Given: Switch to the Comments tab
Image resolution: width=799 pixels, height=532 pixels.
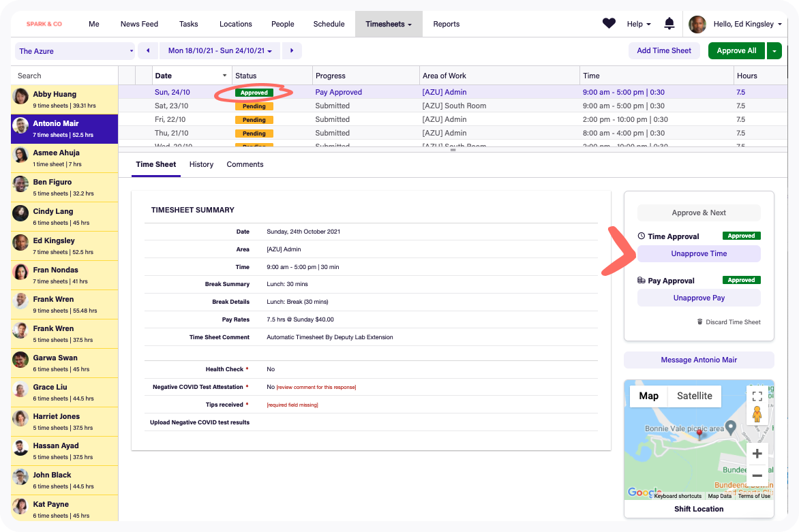Looking at the screenshot, I should pyautogui.click(x=245, y=164).
